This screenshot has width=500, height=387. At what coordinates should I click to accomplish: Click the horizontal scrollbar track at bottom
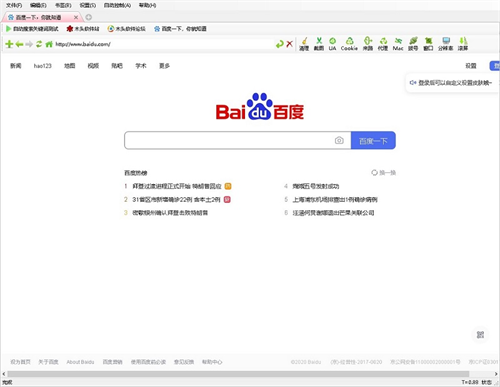[250, 374]
